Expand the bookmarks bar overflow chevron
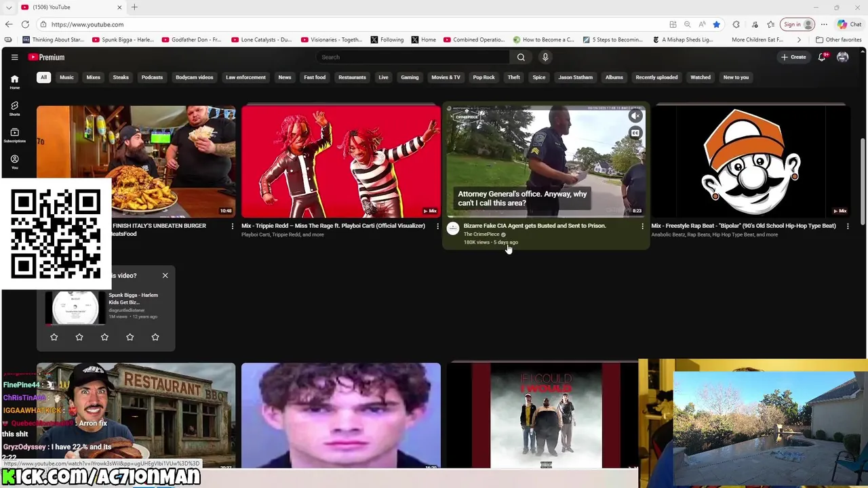The width and height of the screenshot is (868, 488). click(799, 39)
